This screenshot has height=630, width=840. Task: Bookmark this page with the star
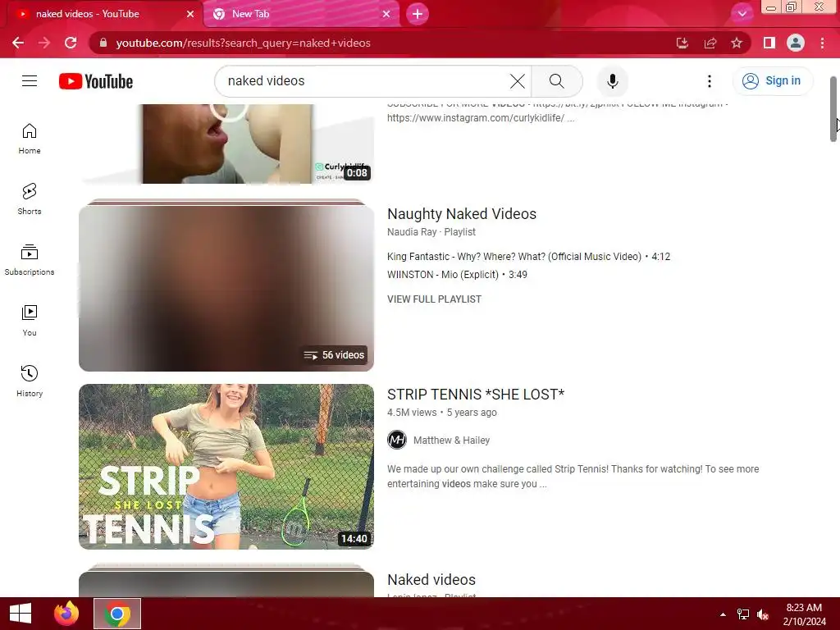pos(737,43)
